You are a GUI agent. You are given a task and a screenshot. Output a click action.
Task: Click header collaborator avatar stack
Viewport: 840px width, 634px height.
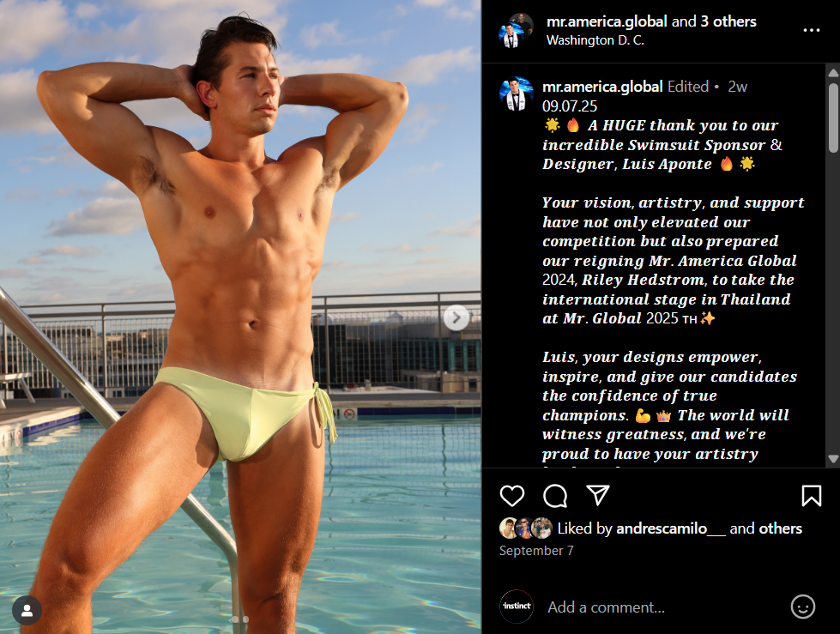(x=516, y=31)
